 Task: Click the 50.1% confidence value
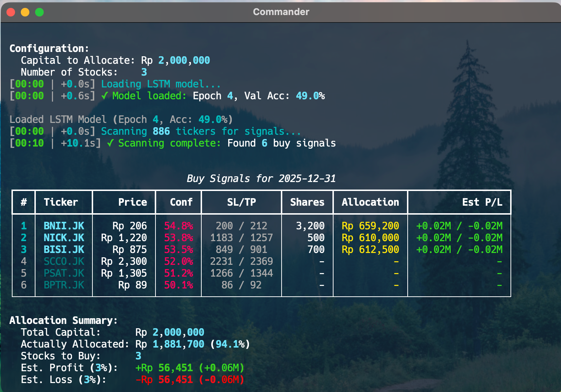178,285
